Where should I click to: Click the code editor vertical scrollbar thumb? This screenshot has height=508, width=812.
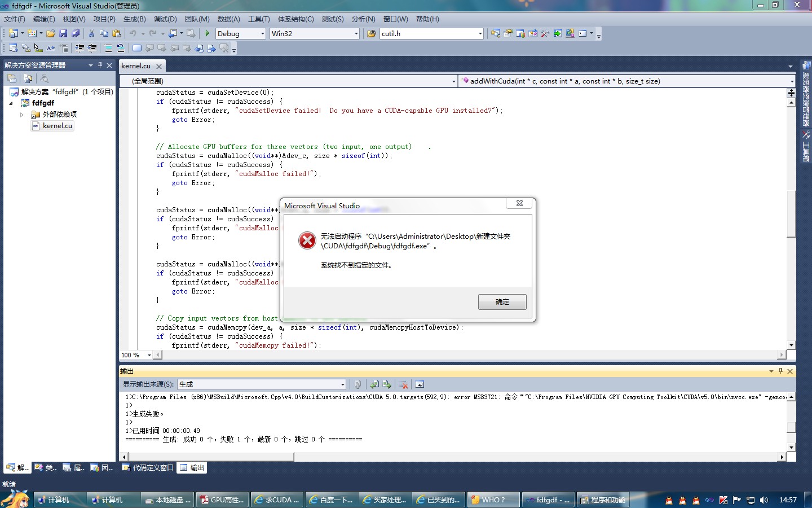791,213
